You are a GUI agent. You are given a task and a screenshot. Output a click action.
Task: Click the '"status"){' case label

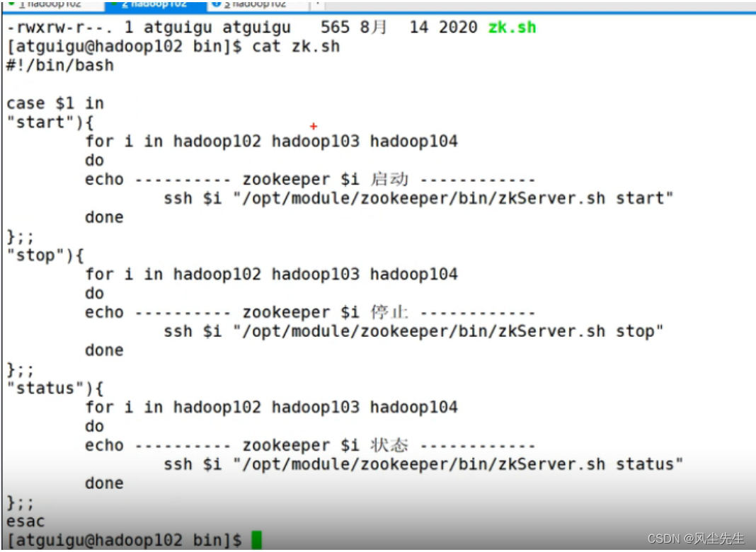tap(55, 388)
